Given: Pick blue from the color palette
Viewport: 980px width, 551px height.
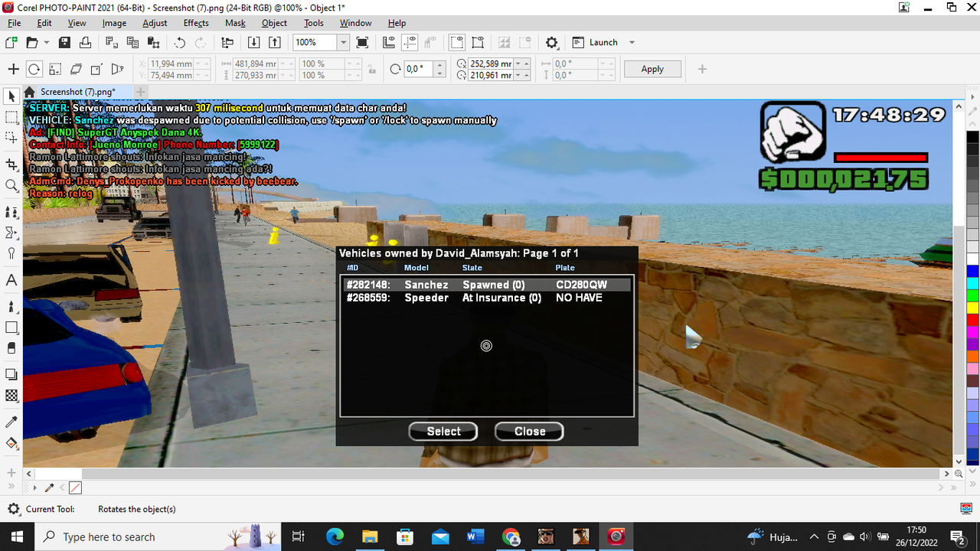Looking at the screenshot, I should [972, 271].
